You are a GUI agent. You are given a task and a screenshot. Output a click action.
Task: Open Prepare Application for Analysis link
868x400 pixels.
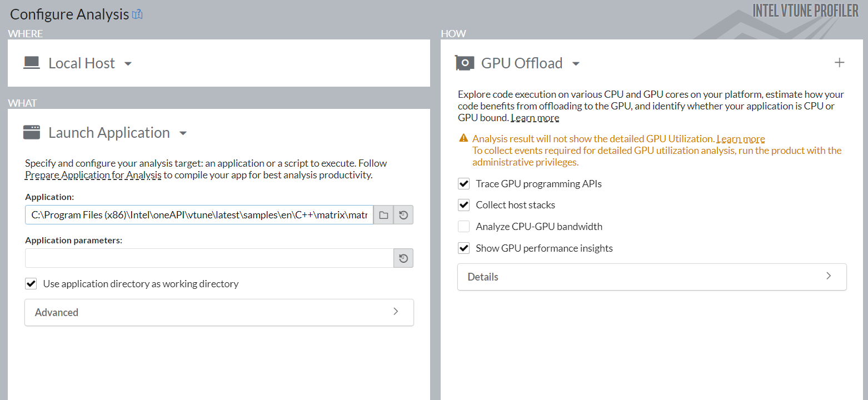[93, 176]
